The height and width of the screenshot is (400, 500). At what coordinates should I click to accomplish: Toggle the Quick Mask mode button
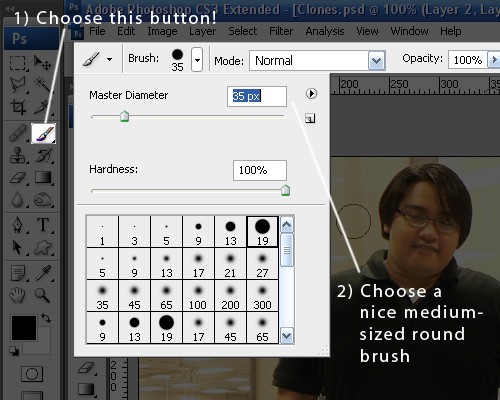(32, 374)
